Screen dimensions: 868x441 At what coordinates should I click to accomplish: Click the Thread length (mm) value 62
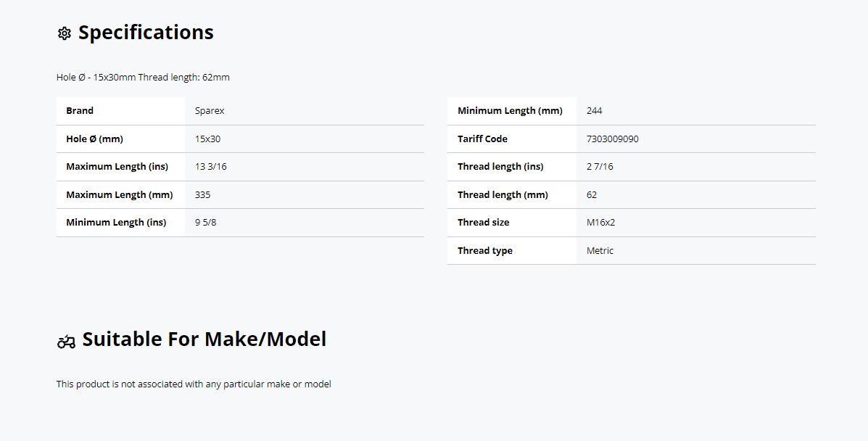[592, 195]
